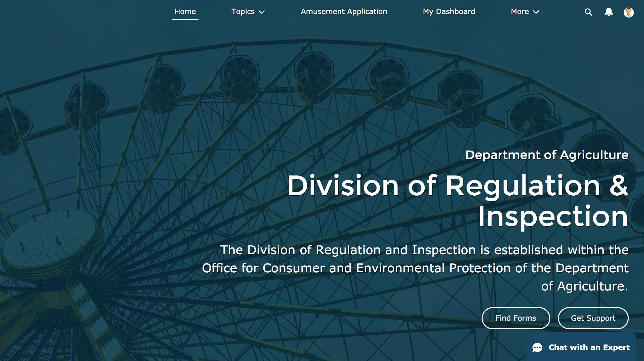Open the notifications bell icon
This screenshot has width=644, height=361.
pyautogui.click(x=609, y=12)
